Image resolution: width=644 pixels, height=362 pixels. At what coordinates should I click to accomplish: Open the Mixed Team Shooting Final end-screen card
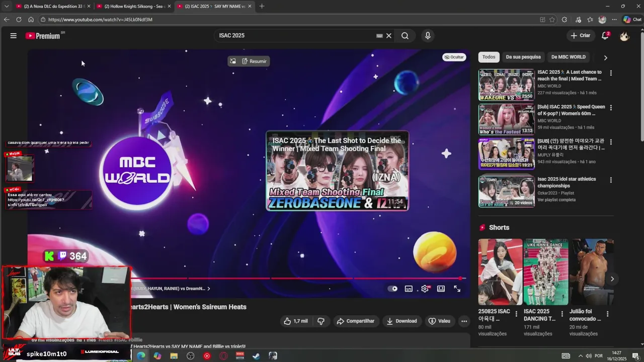click(337, 171)
